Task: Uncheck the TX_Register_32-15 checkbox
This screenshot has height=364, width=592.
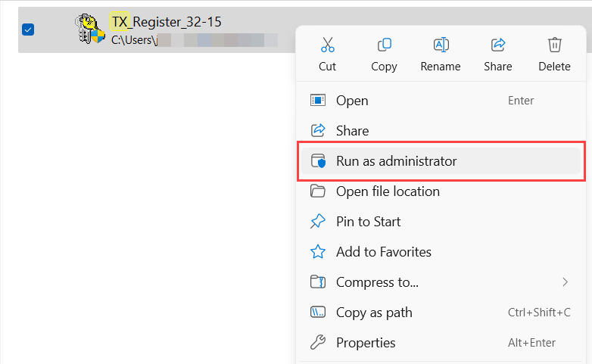Action: click(x=28, y=30)
